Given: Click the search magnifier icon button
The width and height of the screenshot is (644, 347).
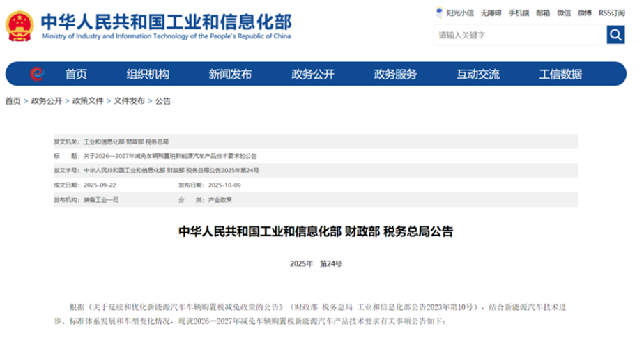Looking at the screenshot, I should (x=615, y=35).
